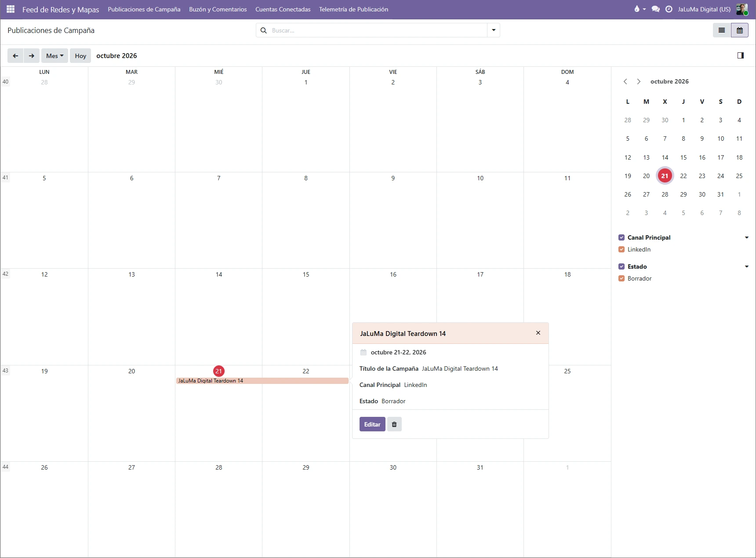Image resolution: width=756 pixels, height=558 pixels.
Task: Open the search options dropdown arrow
Action: tap(494, 30)
